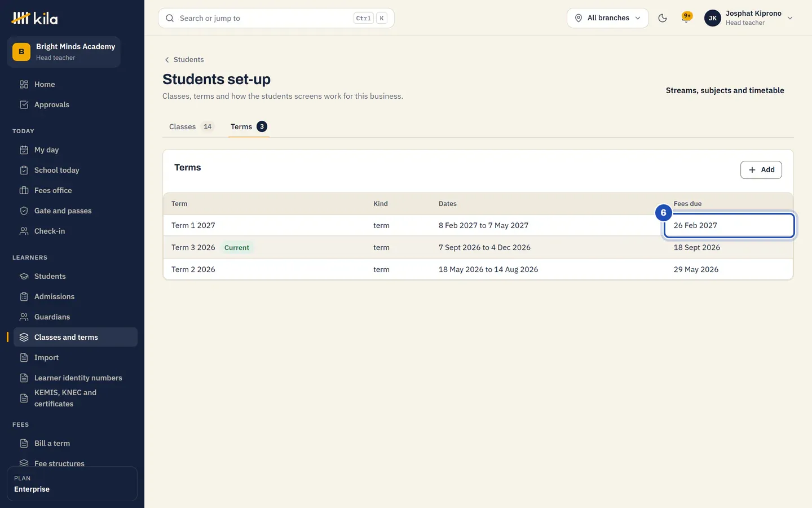Click the Bill a term icon

click(x=24, y=443)
